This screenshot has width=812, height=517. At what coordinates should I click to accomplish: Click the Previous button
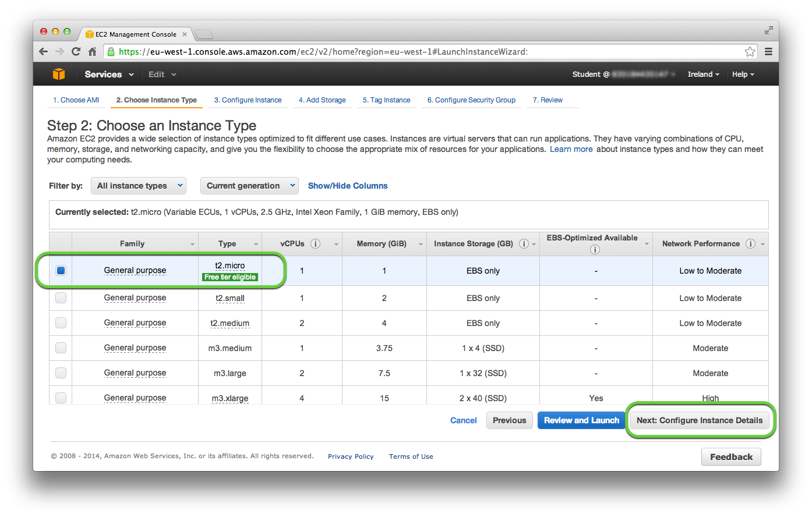(x=509, y=420)
